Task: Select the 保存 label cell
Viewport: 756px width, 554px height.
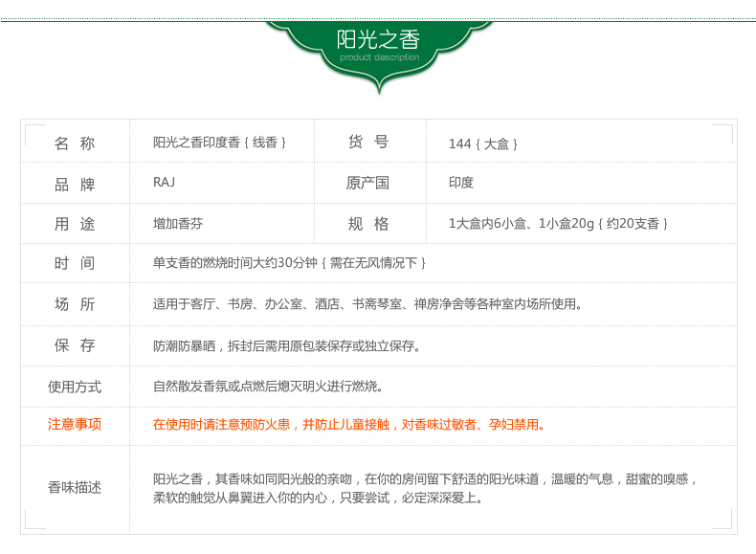Action: (x=75, y=345)
